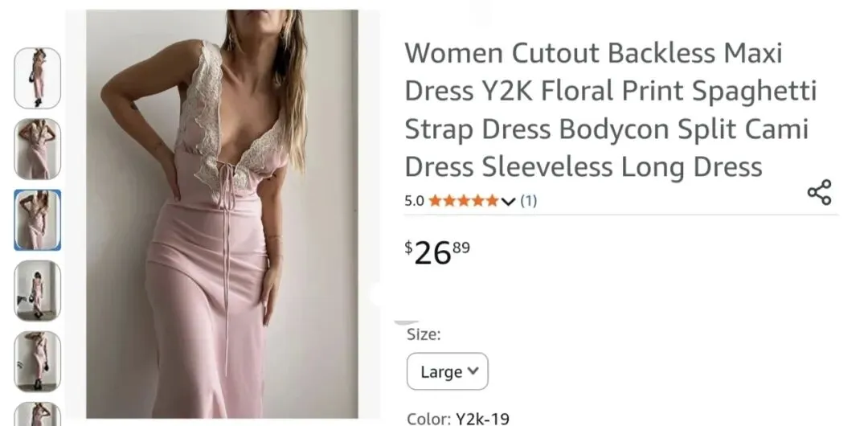Click the share icon beside the rating

[x=819, y=192]
